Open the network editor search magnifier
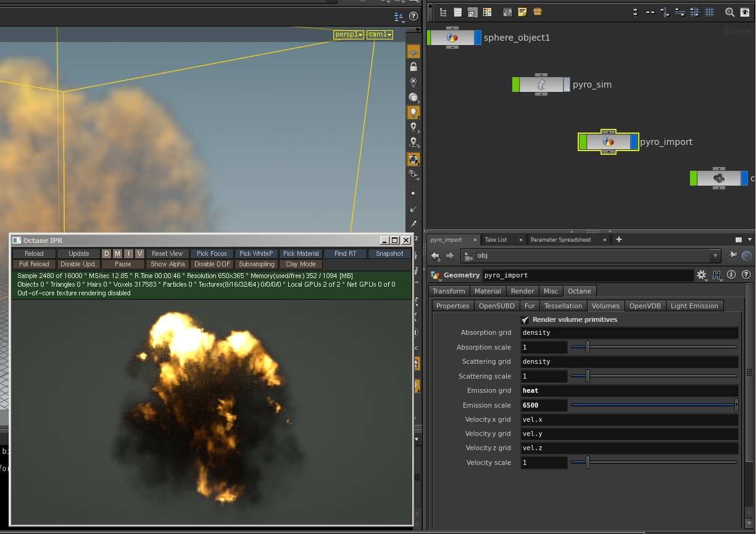The width and height of the screenshot is (756, 534). click(729, 12)
